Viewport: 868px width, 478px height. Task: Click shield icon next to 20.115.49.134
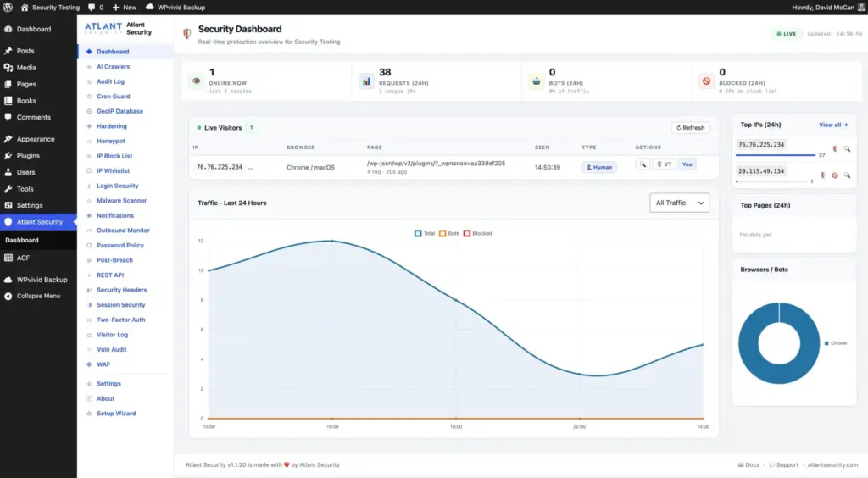pos(823,175)
